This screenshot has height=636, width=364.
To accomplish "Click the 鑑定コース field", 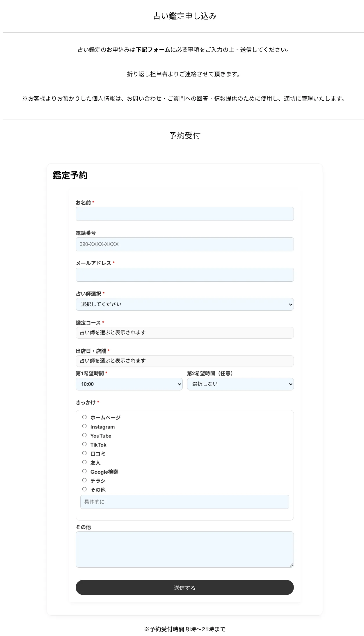I will tap(184, 333).
